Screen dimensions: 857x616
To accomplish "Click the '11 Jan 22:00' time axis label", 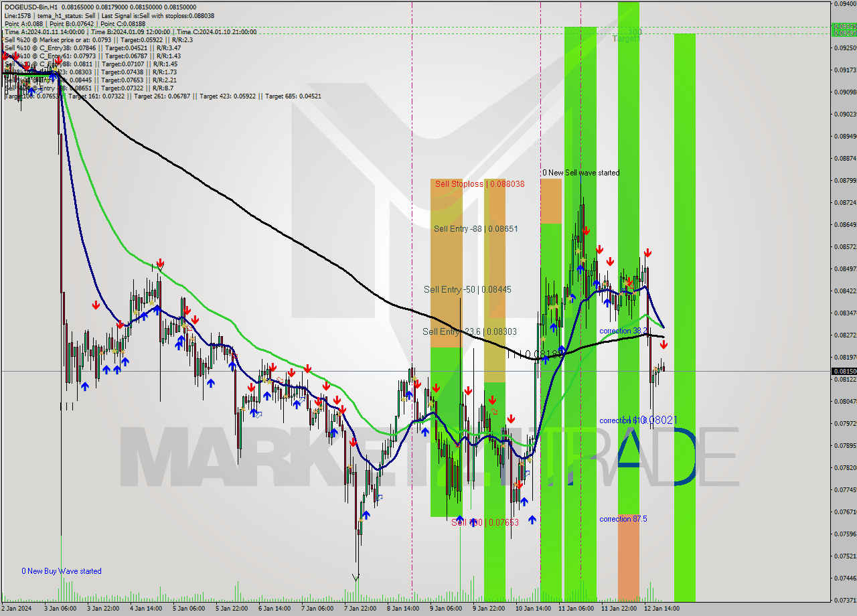I will click(x=619, y=609).
